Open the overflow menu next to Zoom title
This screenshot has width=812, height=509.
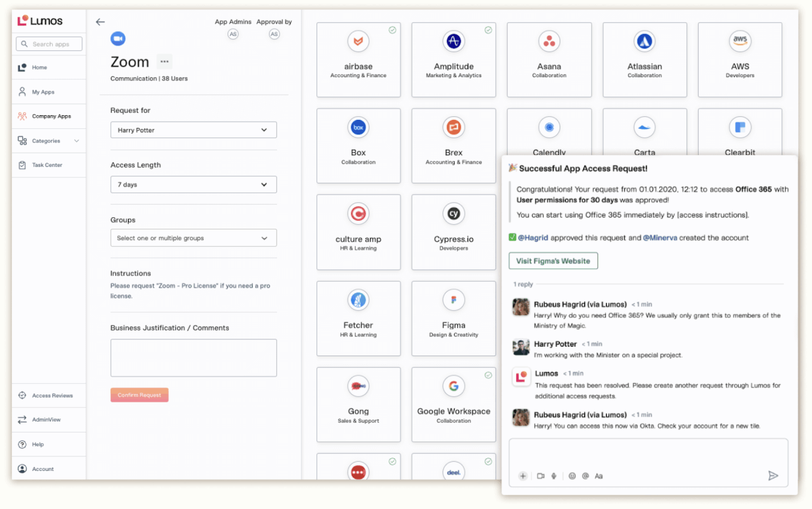click(164, 61)
